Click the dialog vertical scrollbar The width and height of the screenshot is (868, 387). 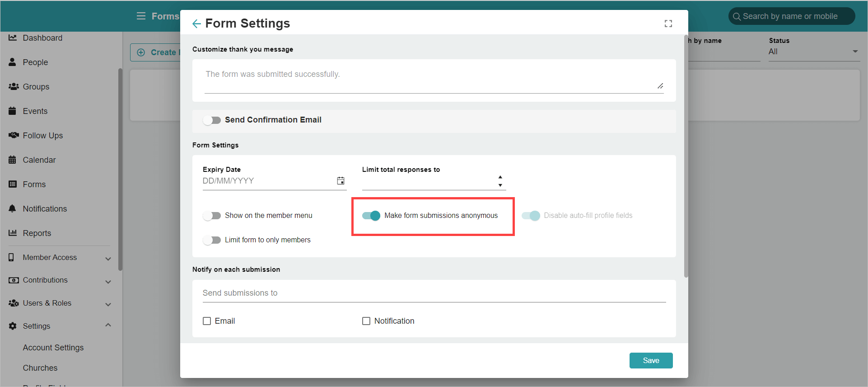tap(686, 156)
